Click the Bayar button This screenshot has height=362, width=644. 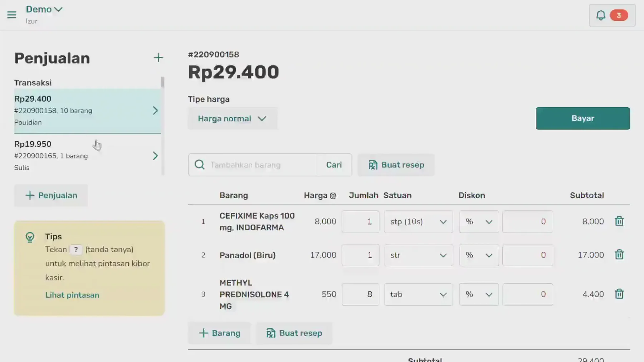pos(582,118)
